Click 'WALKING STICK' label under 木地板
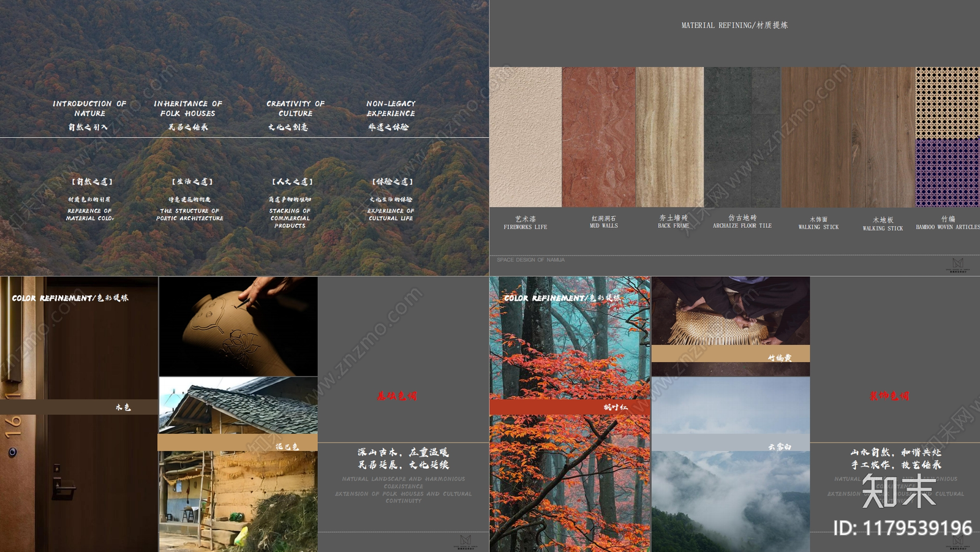Viewport: 980px width, 552px height. point(883,229)
